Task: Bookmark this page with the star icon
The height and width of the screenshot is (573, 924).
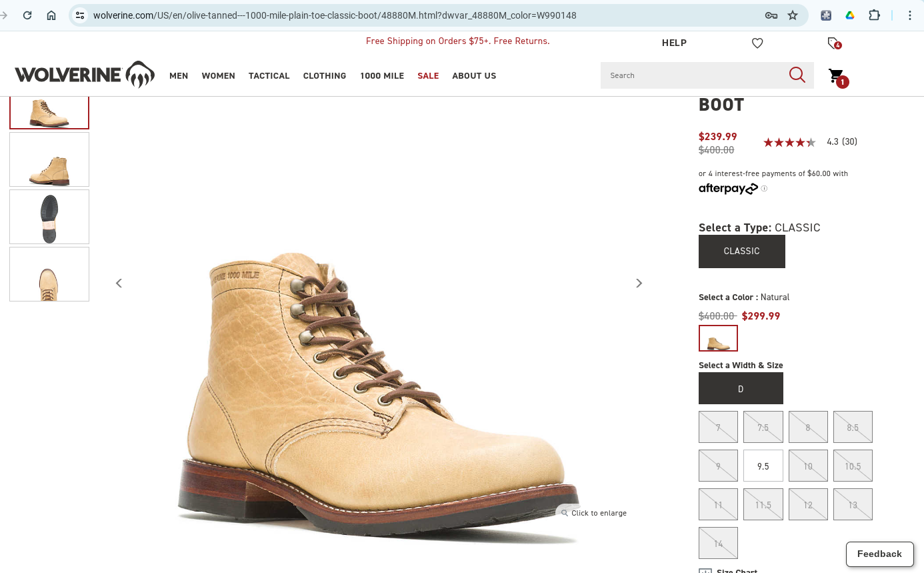Action: [x=793, y=15]
